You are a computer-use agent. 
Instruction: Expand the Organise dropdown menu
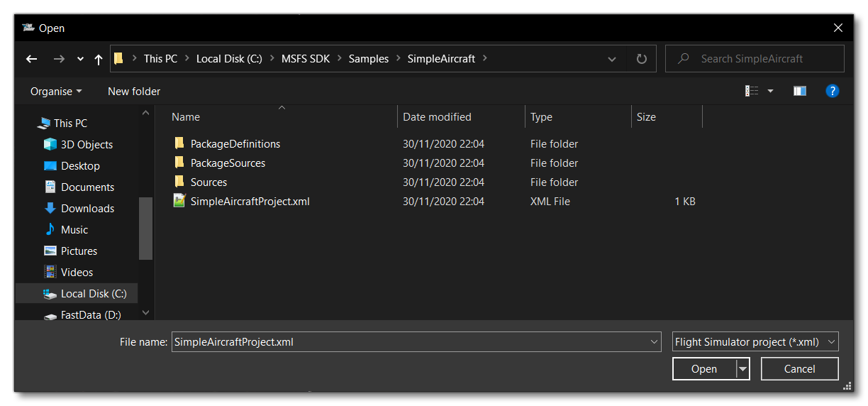coord(56,92)
